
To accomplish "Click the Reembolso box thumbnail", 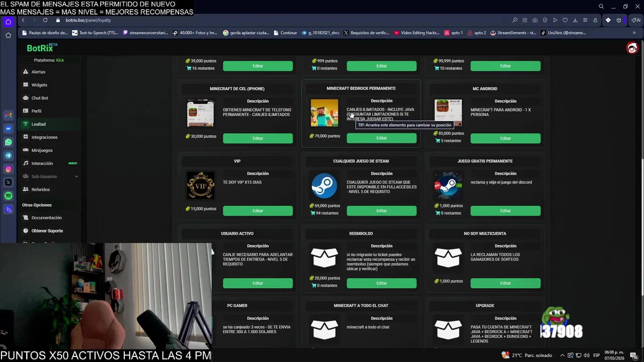I will click(x=324, y=257).
